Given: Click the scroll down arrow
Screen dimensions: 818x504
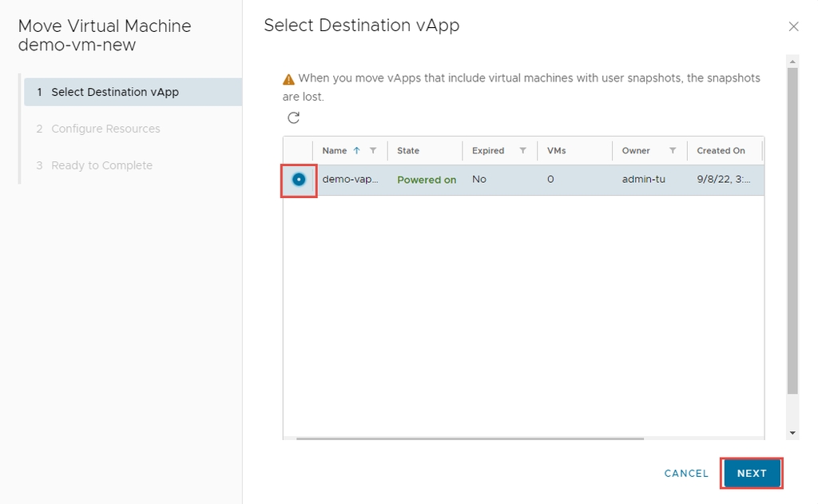Looking at the screenshot, I should point(792,433).
